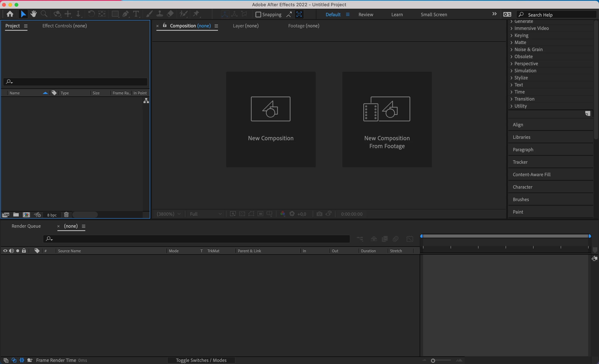Open the Effect Controls tab
Screen dimensions: 599x364
click(64, 26)
